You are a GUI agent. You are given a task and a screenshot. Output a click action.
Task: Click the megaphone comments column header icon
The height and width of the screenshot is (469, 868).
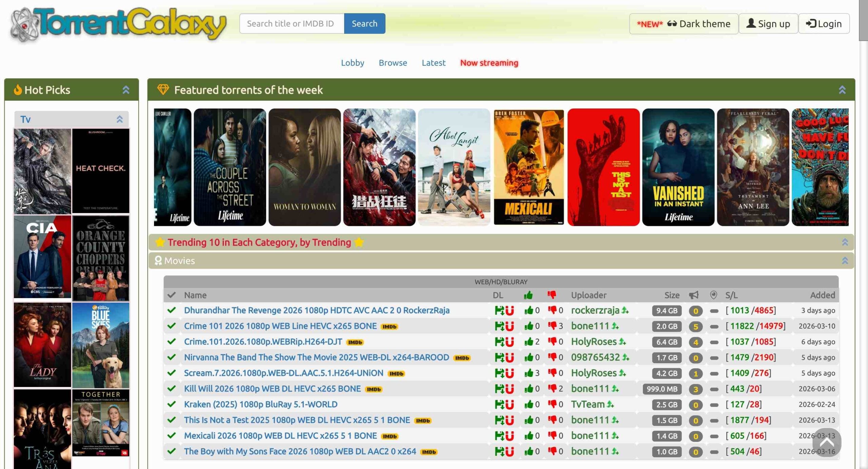point(694,295)
